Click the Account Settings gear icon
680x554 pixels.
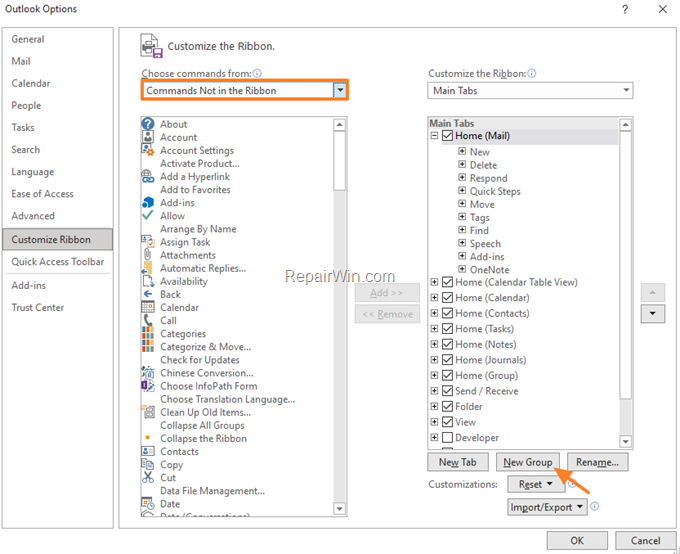click(x=148, y=150)
